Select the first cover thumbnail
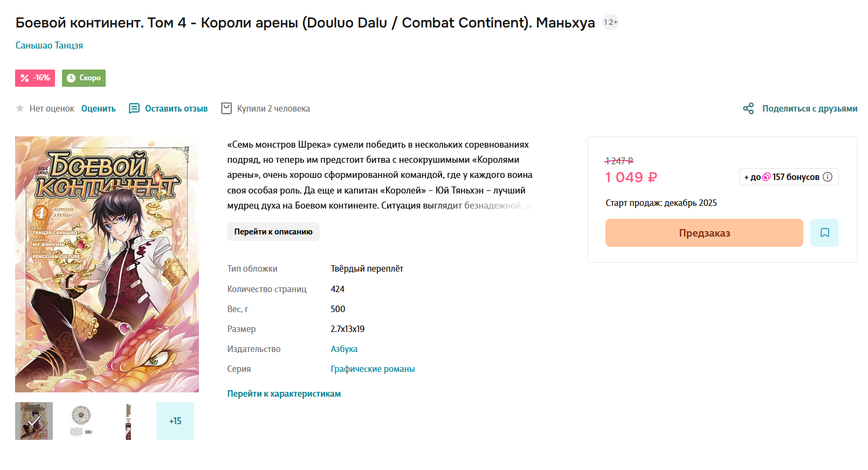Screen dimensions: 868x470 coord(34,421)
